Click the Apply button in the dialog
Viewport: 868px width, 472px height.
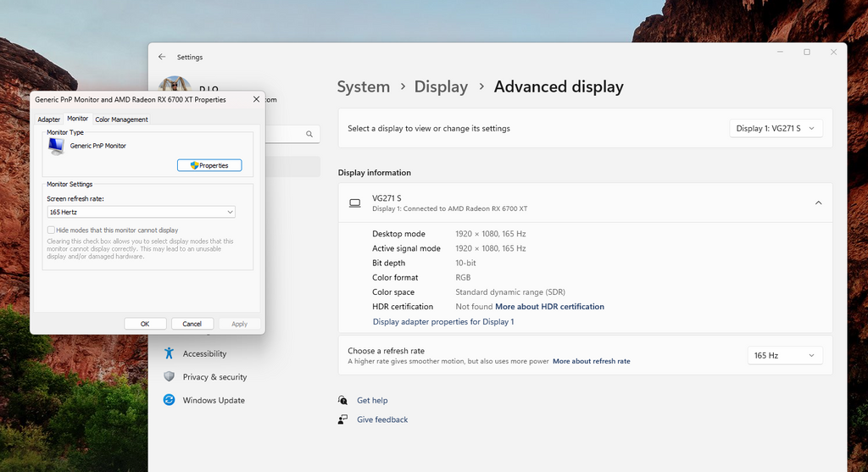point(239,324)
